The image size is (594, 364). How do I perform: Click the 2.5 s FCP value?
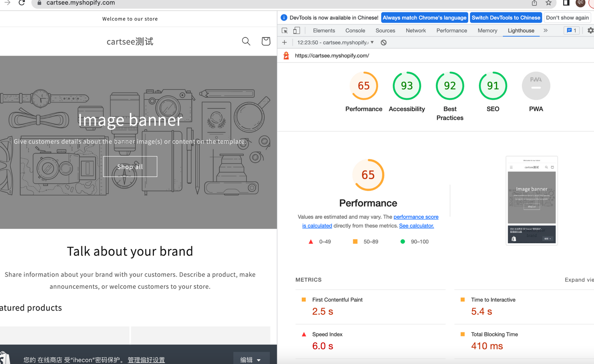[x=323, y=311]
